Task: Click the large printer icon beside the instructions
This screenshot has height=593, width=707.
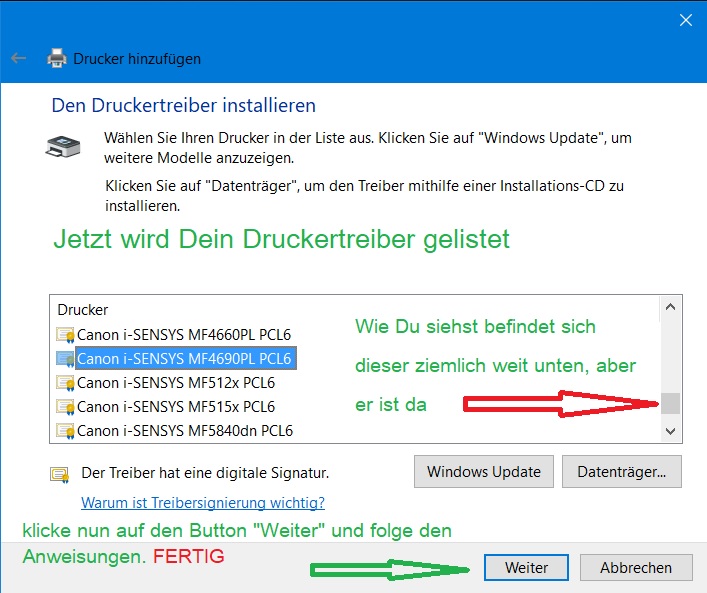Action: pos(63,147)
